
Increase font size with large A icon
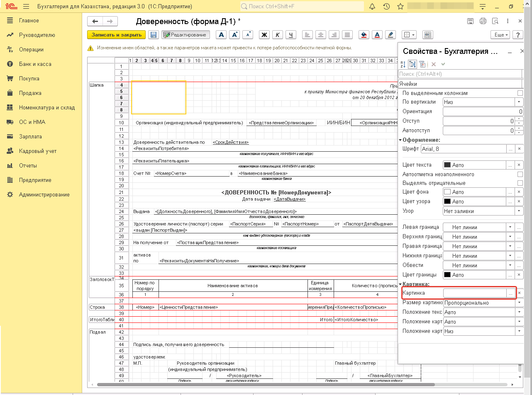(235, 35)
